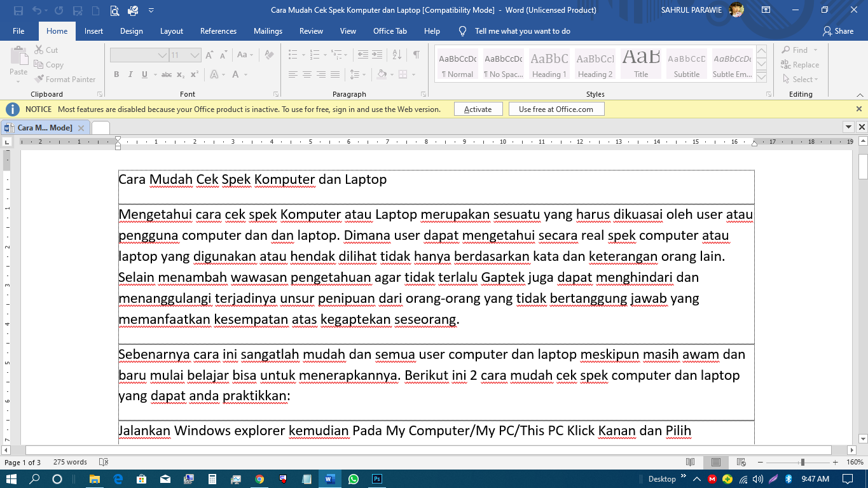Select the Format Painter
868x488 pixels.
pos(66,79)
